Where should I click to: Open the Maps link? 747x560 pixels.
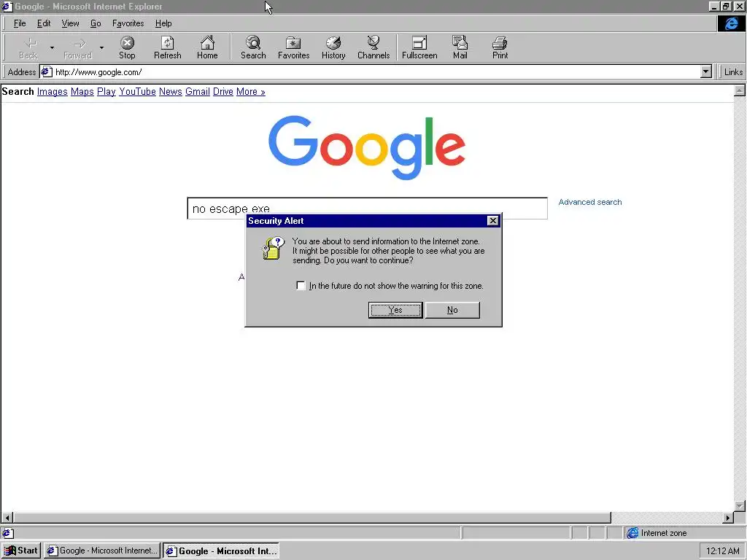(82, 91)
